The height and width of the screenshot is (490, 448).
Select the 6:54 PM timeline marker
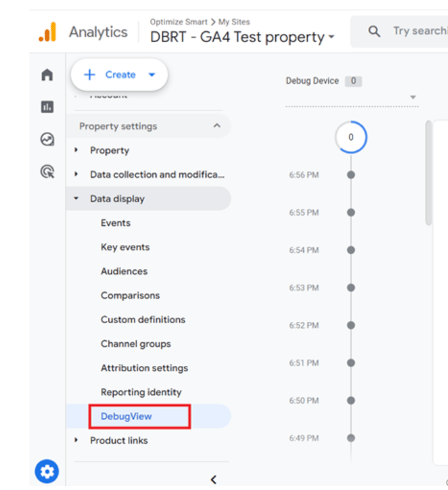351,250
